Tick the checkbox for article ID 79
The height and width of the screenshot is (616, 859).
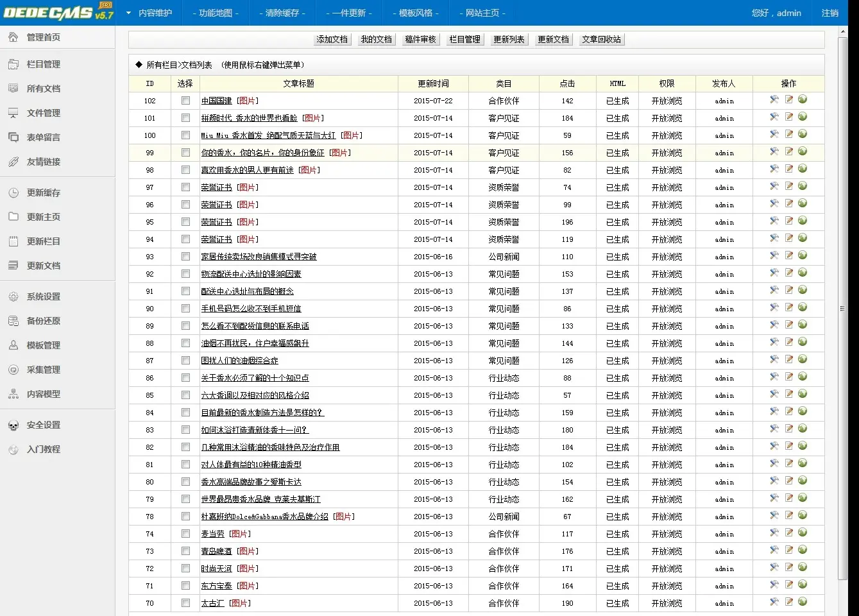click(185, 499)
